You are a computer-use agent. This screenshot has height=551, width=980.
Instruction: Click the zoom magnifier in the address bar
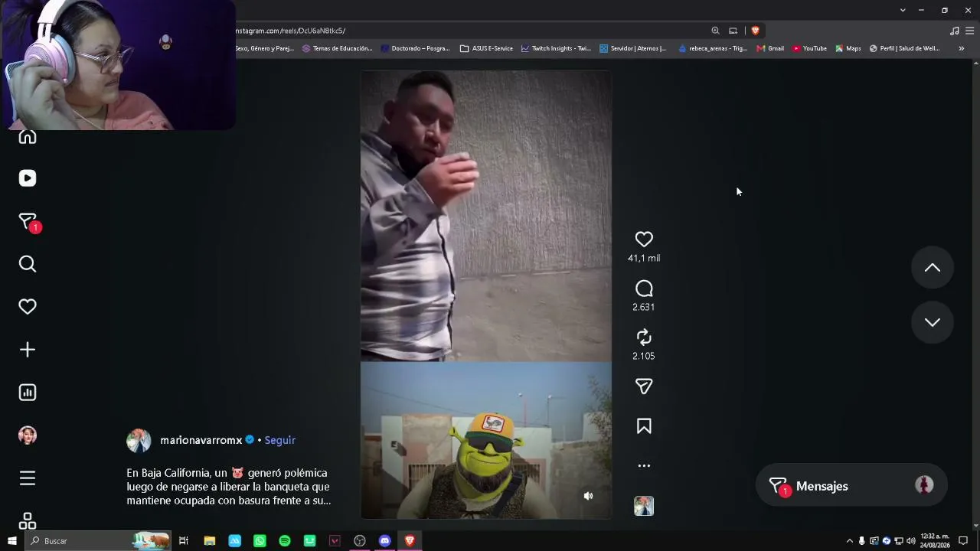715,31
